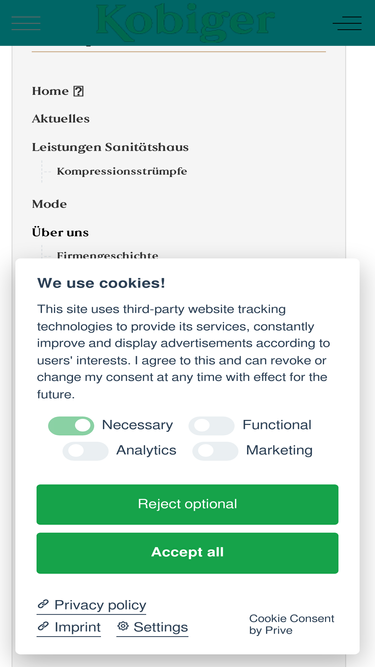Viewport: 375px width, 667px height.
Task: Click the Kobiger logo in header
Action: (185, 22)
